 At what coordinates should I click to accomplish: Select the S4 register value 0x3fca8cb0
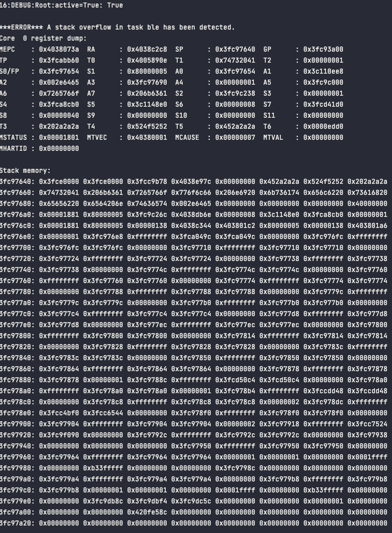59,104
